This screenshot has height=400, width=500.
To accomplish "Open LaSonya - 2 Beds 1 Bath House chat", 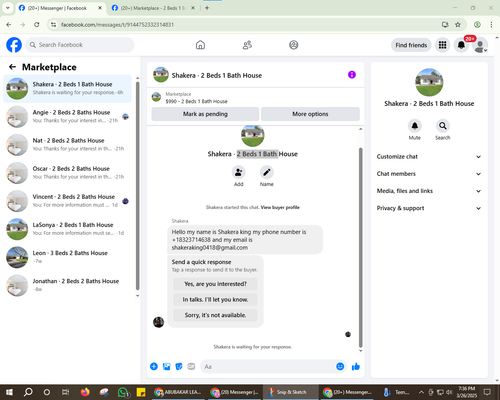I will coord(67,229).
